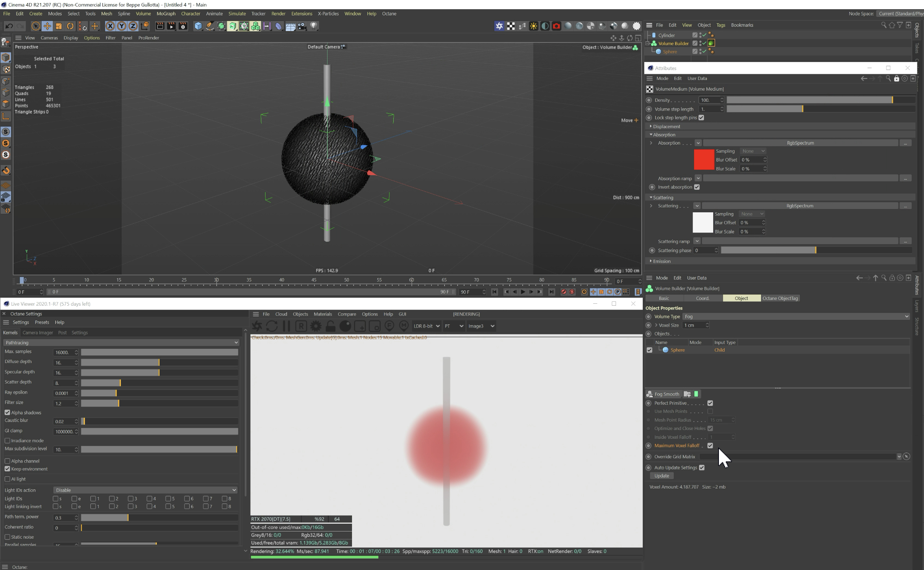The image size is (924, 570).
Task: Click the Scale tool icon
Action: (59, 26)
